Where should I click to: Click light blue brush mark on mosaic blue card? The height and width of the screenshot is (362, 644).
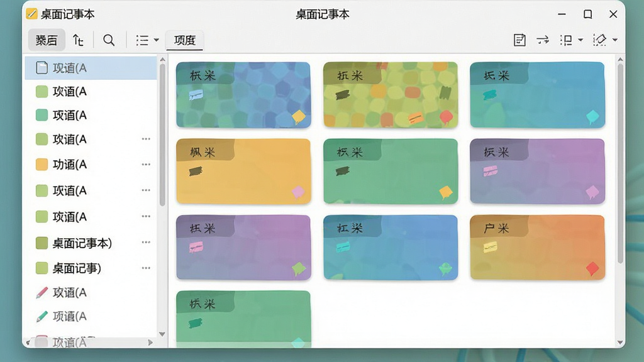(196, 96)
